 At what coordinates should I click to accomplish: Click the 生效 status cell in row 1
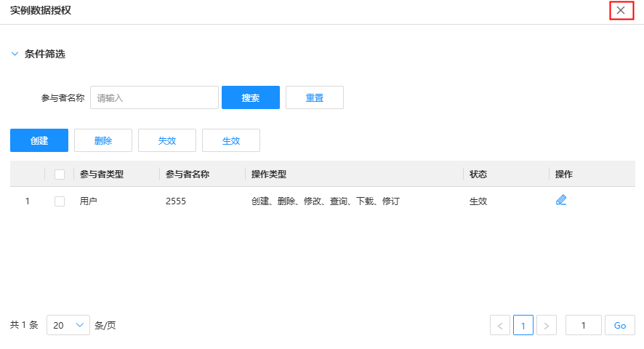[x=478, y=201]
